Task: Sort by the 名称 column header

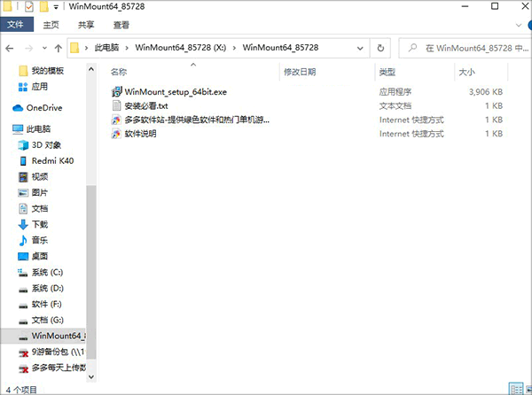Action: pos(119,72)
